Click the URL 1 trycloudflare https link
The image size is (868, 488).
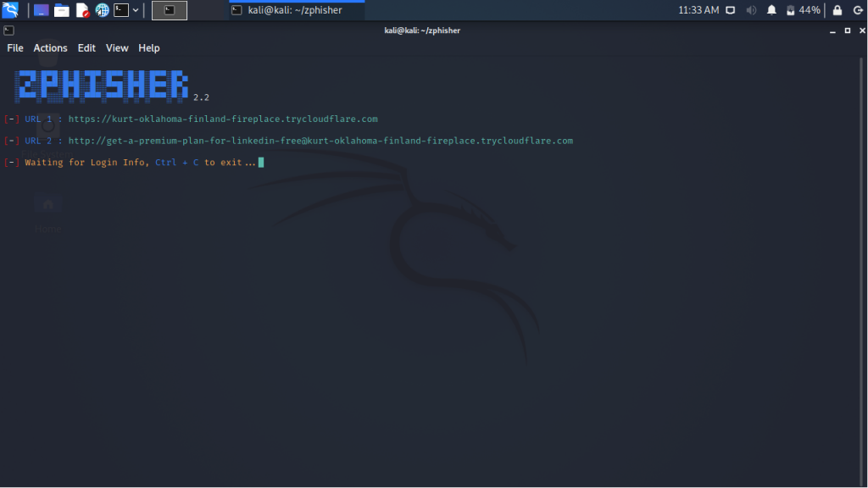(x=223, y=119)
